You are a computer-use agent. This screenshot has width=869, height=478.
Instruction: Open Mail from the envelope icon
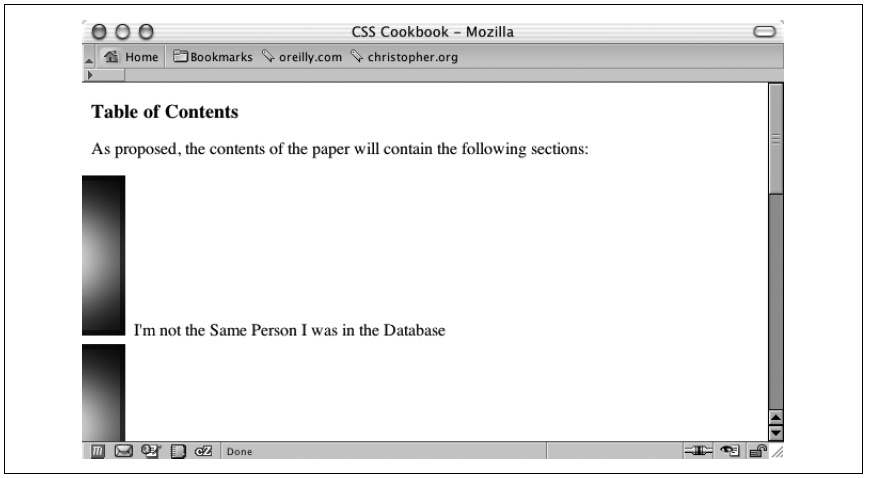[123, 451]
